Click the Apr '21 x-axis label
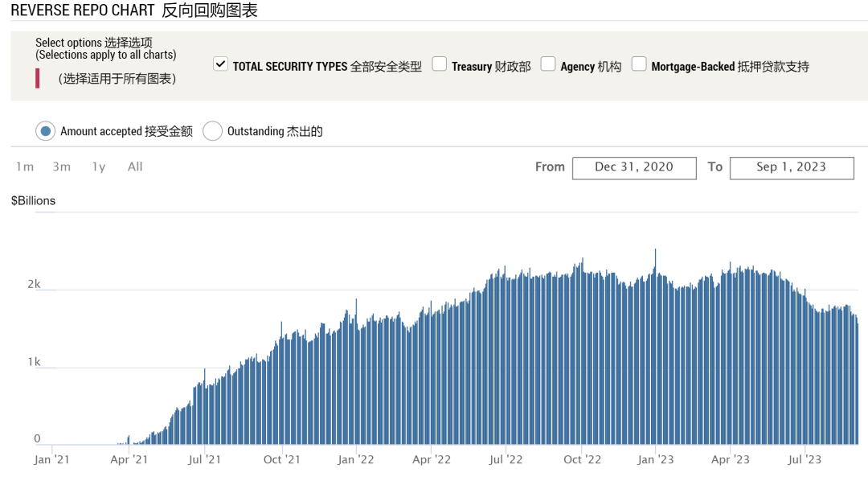 click(129, 460)
